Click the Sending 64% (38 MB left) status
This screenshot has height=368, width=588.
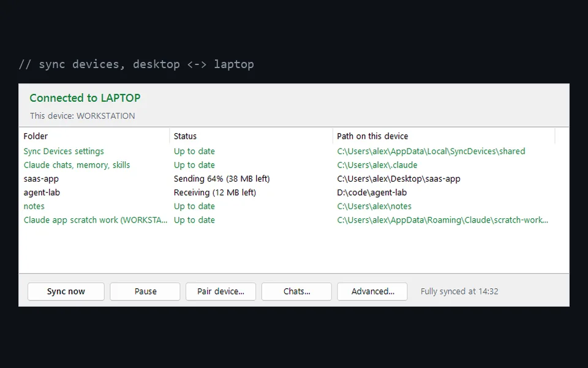pos(222,178)
